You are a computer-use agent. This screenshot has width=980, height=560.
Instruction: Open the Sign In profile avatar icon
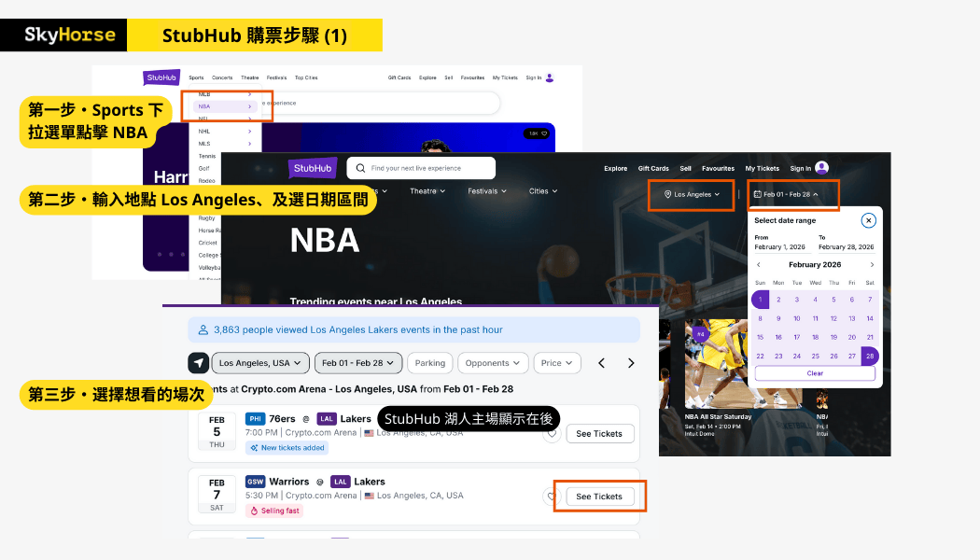(821, 168)
